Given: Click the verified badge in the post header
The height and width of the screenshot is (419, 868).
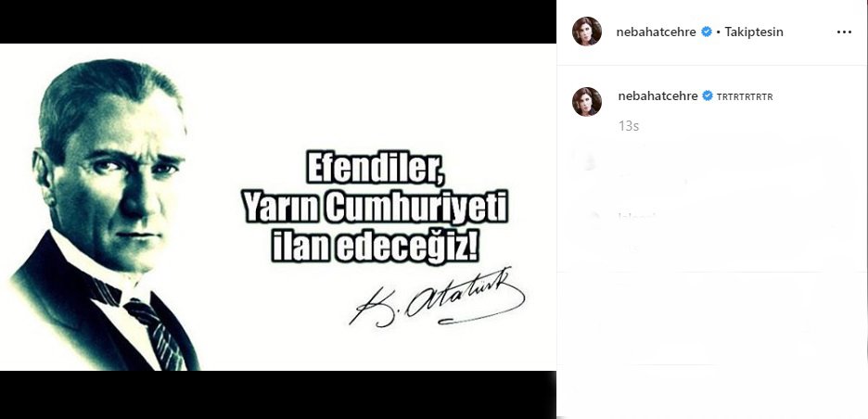Looking at the screenshot, I should point(707,32).
